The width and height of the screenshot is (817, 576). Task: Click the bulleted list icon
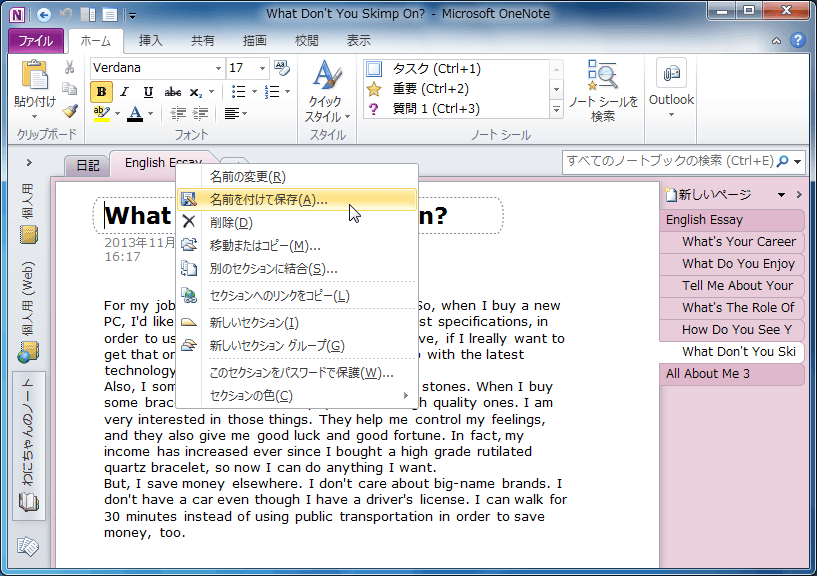[x=239, y=92]
